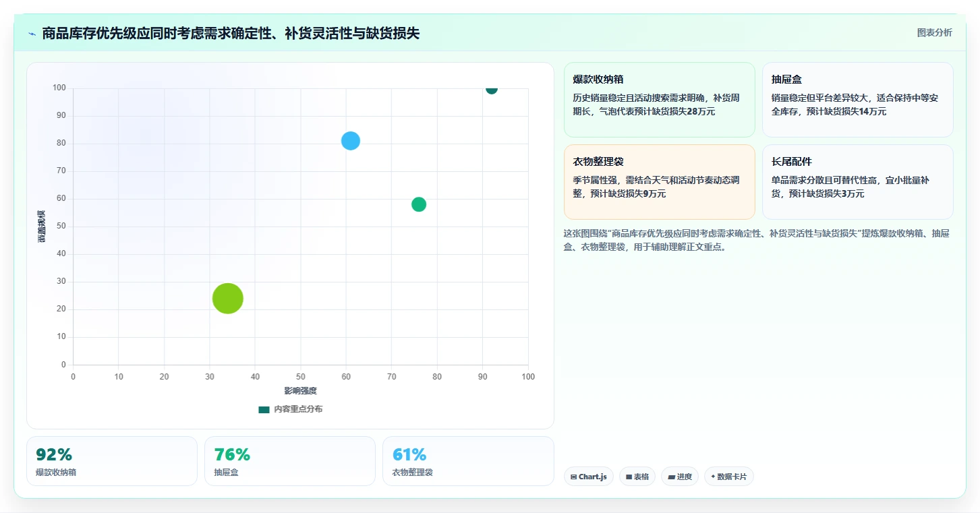Open the 衣物整理袋 info card
The width and height of the screenshot is (980, 513).
(x=659, y=182)
